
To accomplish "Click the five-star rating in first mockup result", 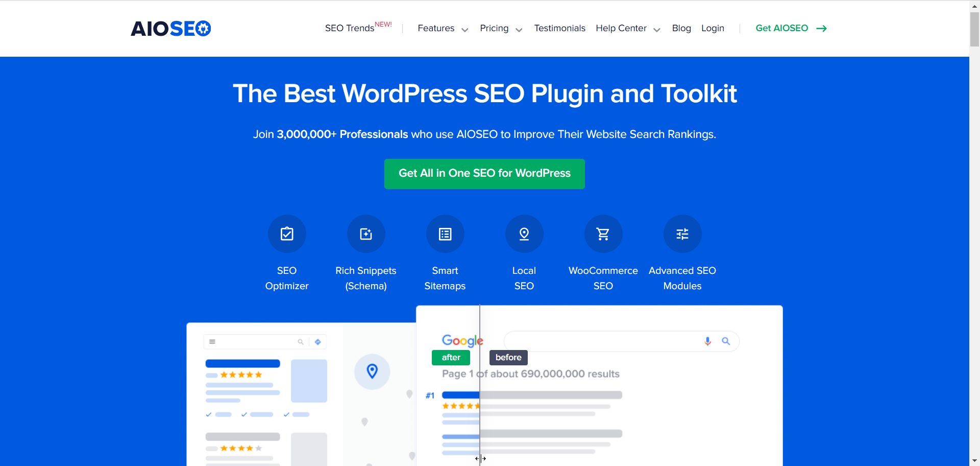I will [x=241, y=375].
